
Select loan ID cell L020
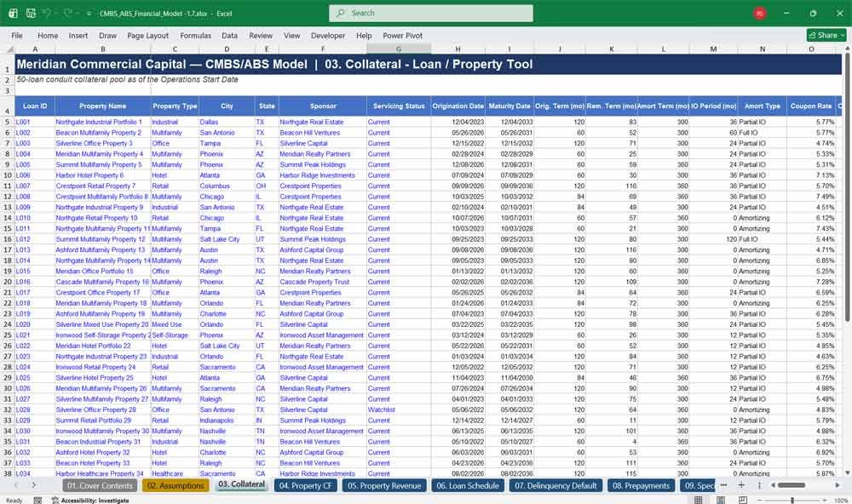[35, 324]
